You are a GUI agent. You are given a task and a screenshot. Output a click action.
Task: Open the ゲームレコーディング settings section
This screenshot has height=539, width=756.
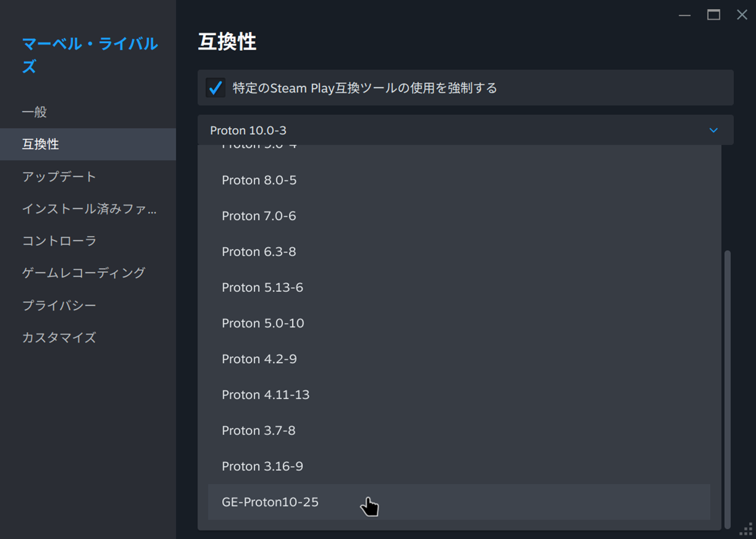coord(83,273)
